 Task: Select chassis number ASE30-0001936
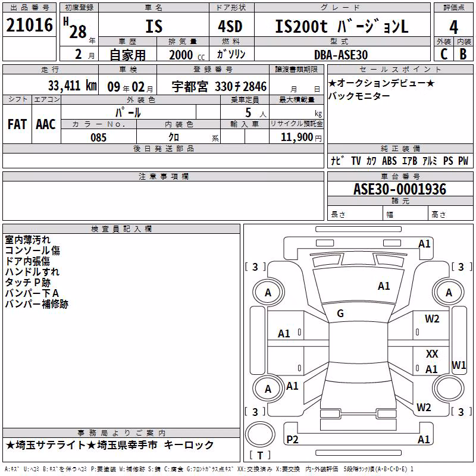[400, 189]
